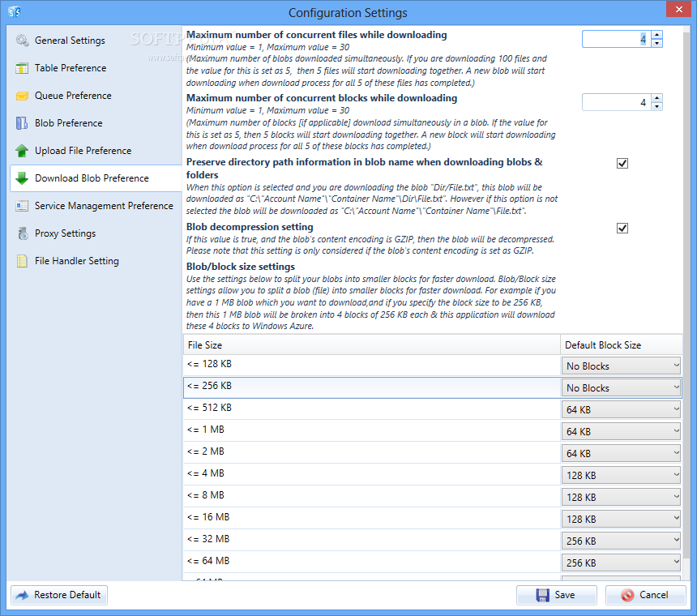This screenshot has width=697, height=616.
Task: Click the Proxy Settings icon
Action: 23,233
